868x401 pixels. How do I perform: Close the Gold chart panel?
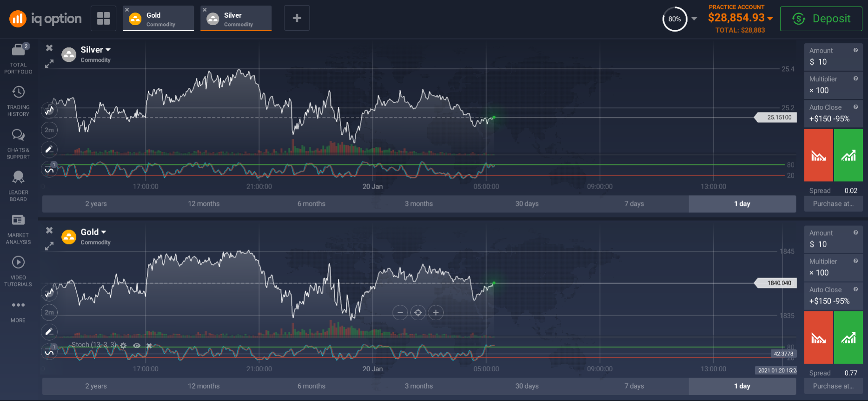(x=49, y=230)
